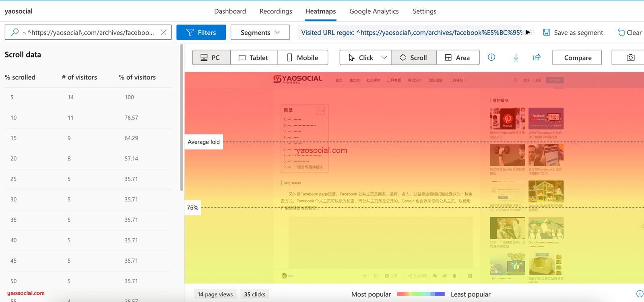Click the magnifier icon in URL filter box
644x302 pixels.
[15, 32]
